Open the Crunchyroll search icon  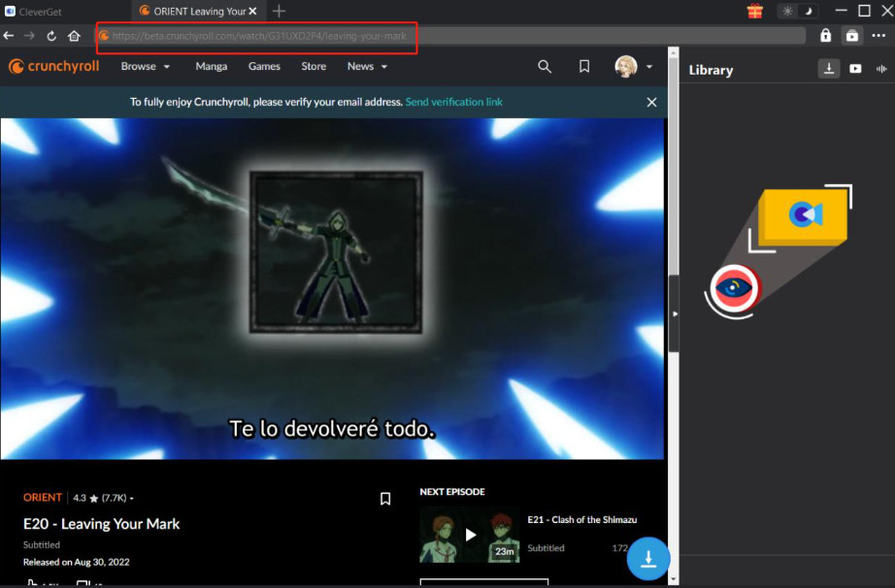(x=545, y=66)
